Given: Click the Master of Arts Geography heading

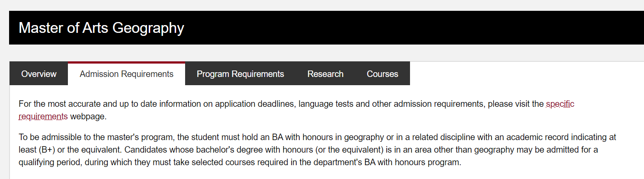Looking at the screenshot, I should pos(101,28).
